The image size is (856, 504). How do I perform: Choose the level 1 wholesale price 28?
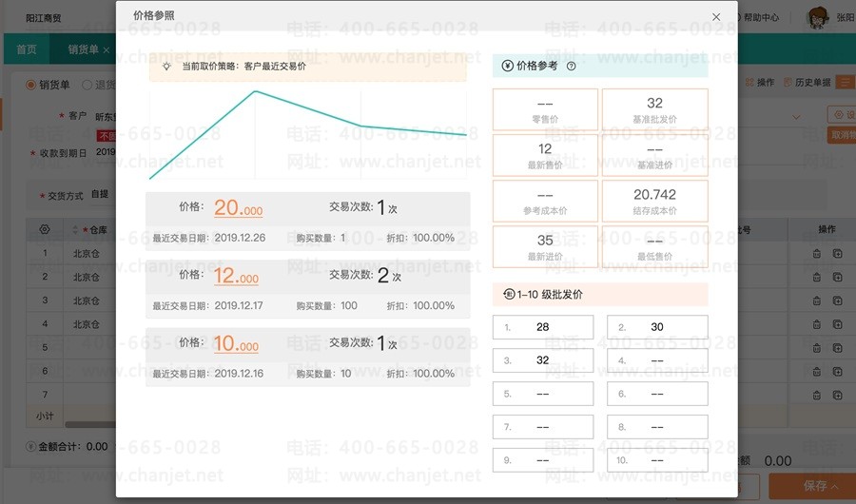click(543, 327)
